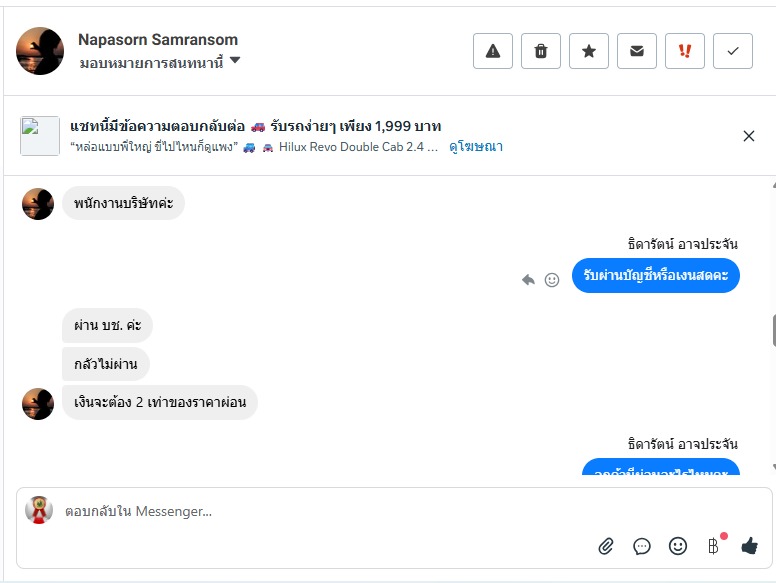The image size is (776, 583).
Task: Click the Baht payment request icon
Action: click(714, 546)
